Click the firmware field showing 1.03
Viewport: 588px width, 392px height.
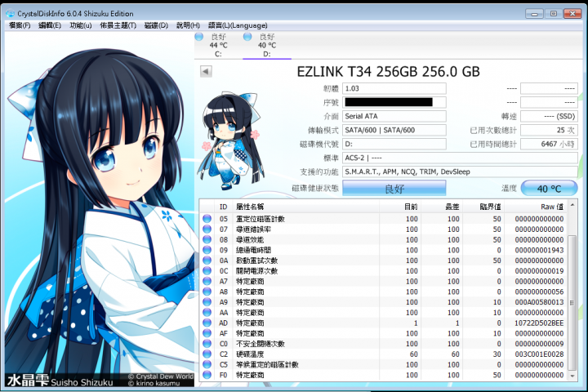tap(394, 88)
